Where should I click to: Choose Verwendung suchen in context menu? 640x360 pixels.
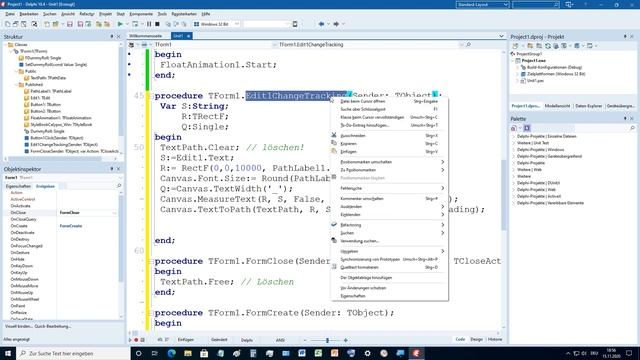(360, 241)
